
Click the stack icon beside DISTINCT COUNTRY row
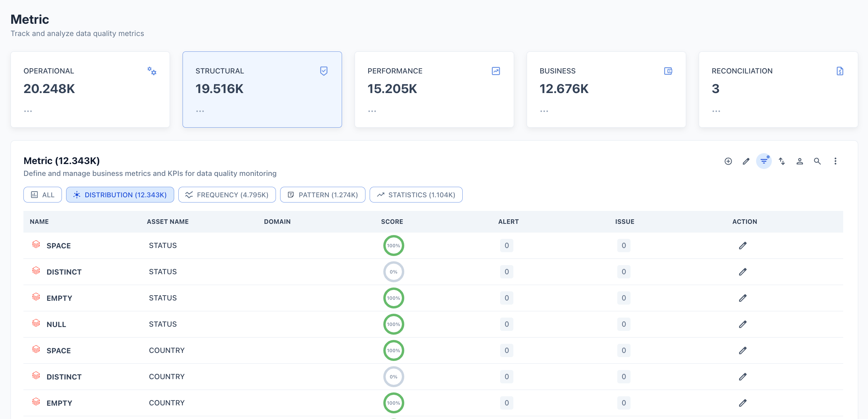pos(36,375)
